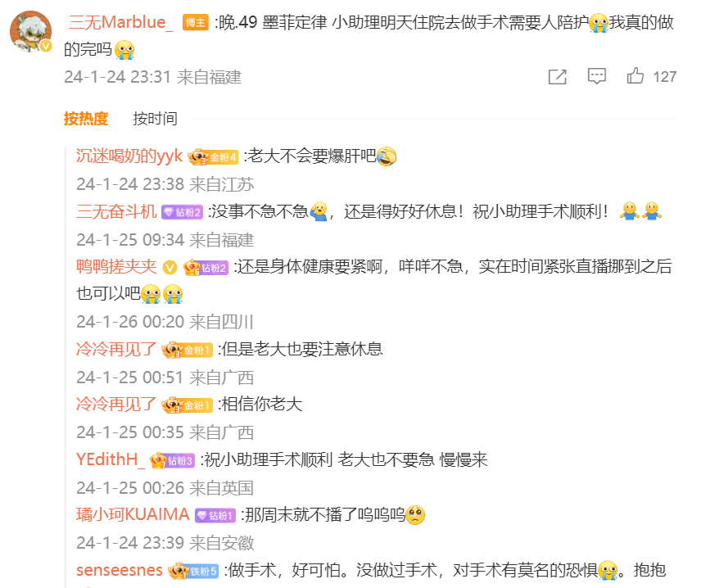Open the comment bubble icon
Screen dimensions: 701x588
point(597,76)
